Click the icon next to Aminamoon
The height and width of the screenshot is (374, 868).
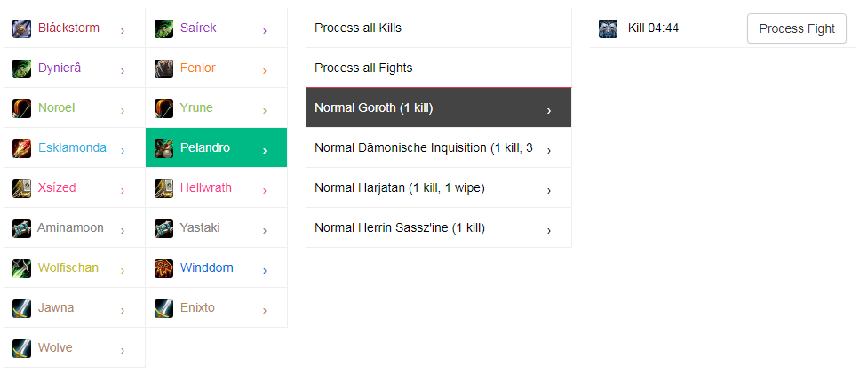[x=21, y=228]
